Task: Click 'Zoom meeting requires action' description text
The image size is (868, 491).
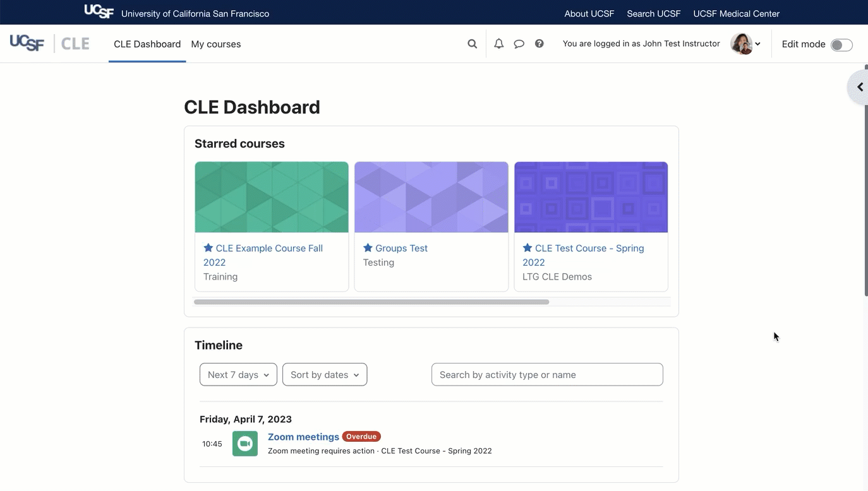Action: tap(321, 451)
